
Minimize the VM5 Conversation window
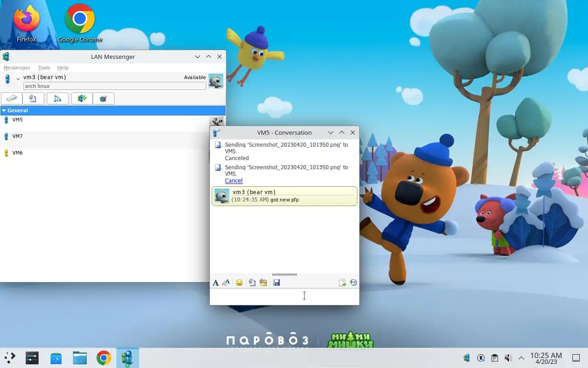click(x=330, y=132)
